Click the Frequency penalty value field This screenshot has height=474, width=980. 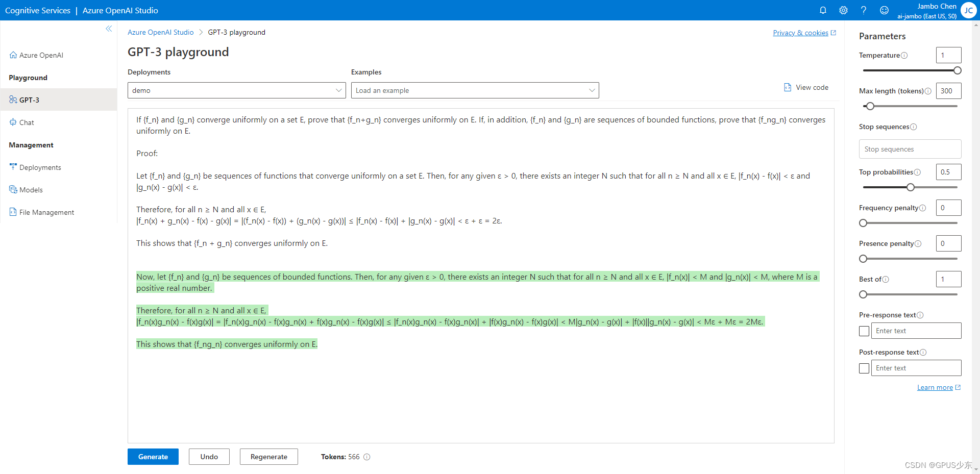[x=948, y=208]
